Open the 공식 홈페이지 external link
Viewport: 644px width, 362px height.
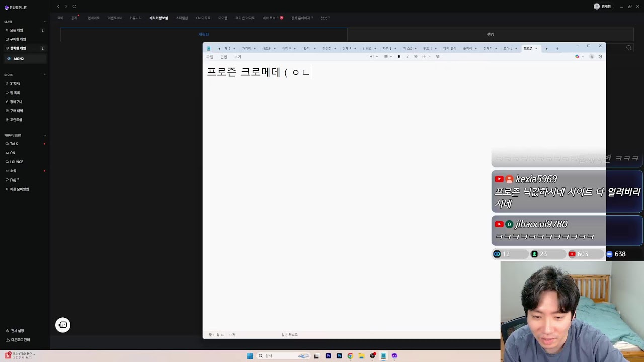click(302, 18)
